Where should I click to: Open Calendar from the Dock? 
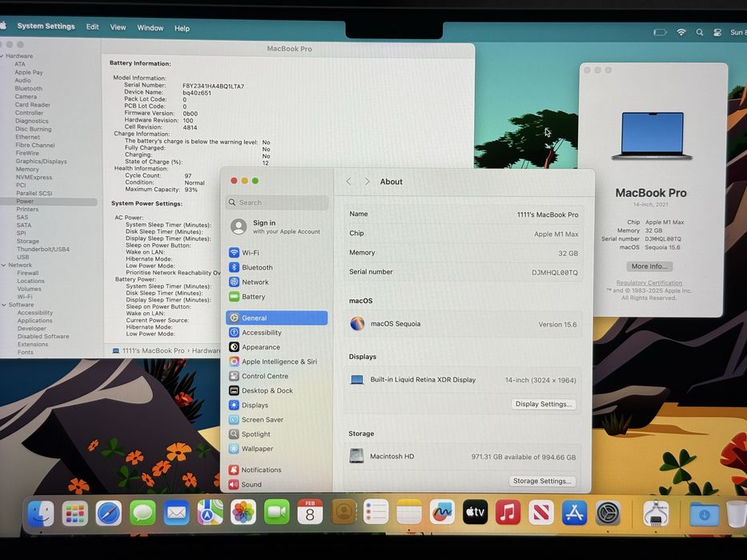pos(310,512)
